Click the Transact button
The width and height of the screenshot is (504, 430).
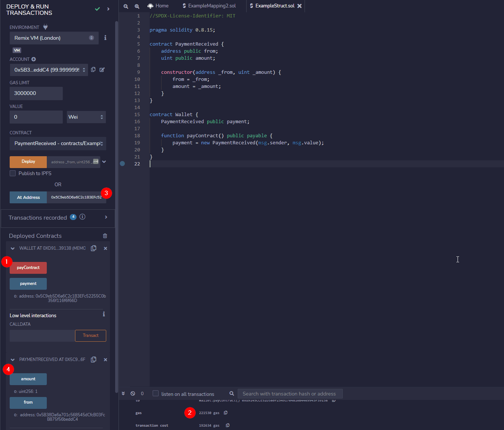(x=91, y=336)
